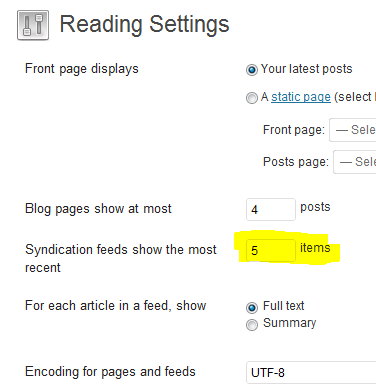Open the Front page select dropdown
376x389 pixels.
tap(353, 130)
